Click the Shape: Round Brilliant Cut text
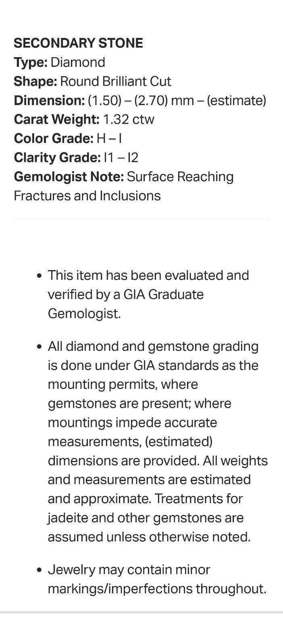The image size is (283, 644). [x=92, y=81]
